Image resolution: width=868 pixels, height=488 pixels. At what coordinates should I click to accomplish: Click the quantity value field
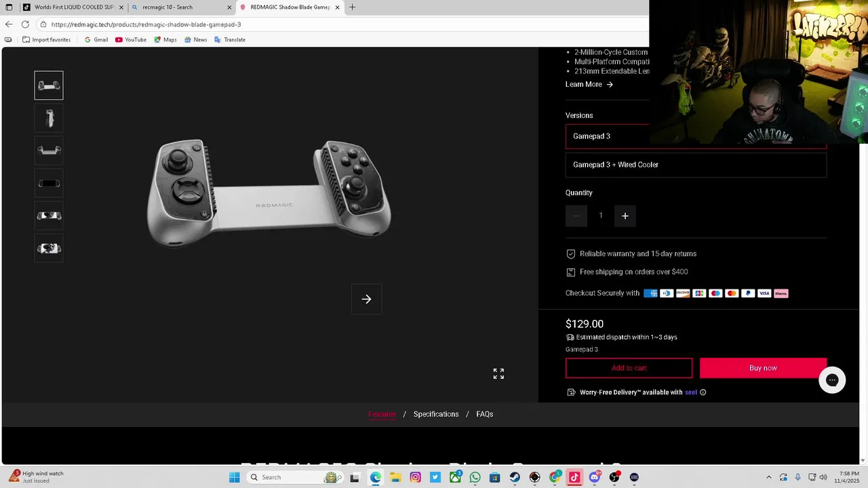(601, 216)
